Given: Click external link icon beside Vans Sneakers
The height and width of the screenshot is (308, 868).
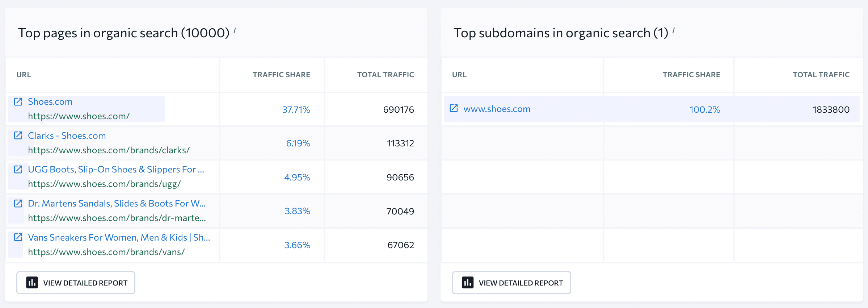Looking at the screenshot, I should (x=18, y=237).
